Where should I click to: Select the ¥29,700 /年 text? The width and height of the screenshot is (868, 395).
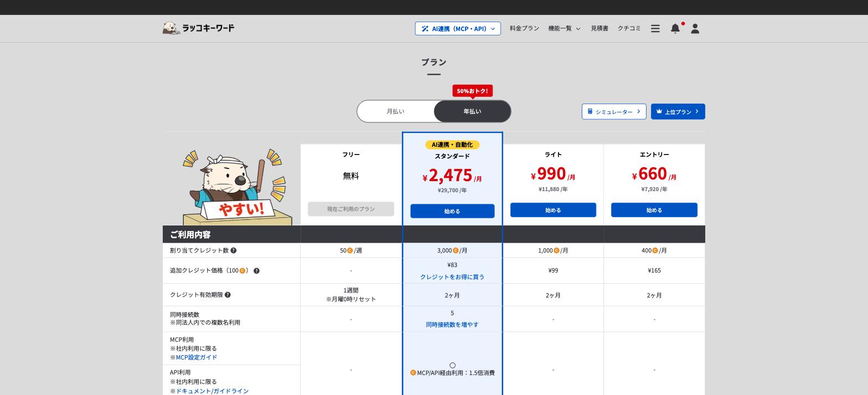pos(452,191)
